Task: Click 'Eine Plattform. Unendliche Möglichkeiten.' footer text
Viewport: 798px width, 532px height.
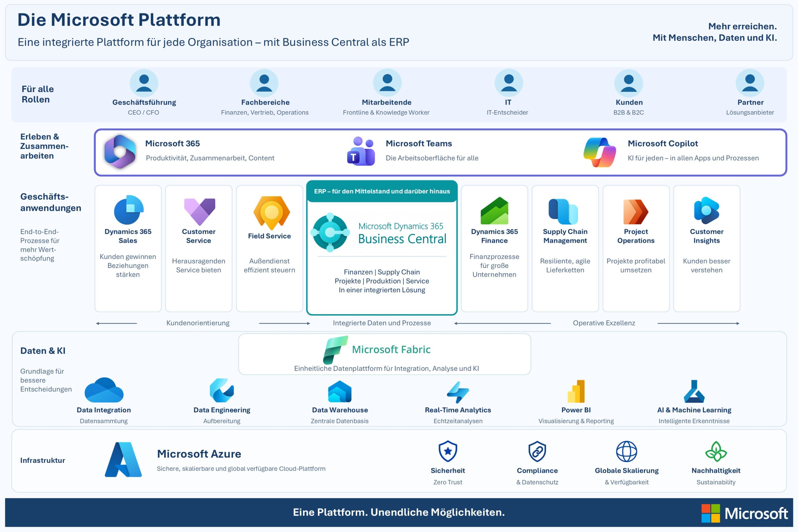Action: [399, 512]
